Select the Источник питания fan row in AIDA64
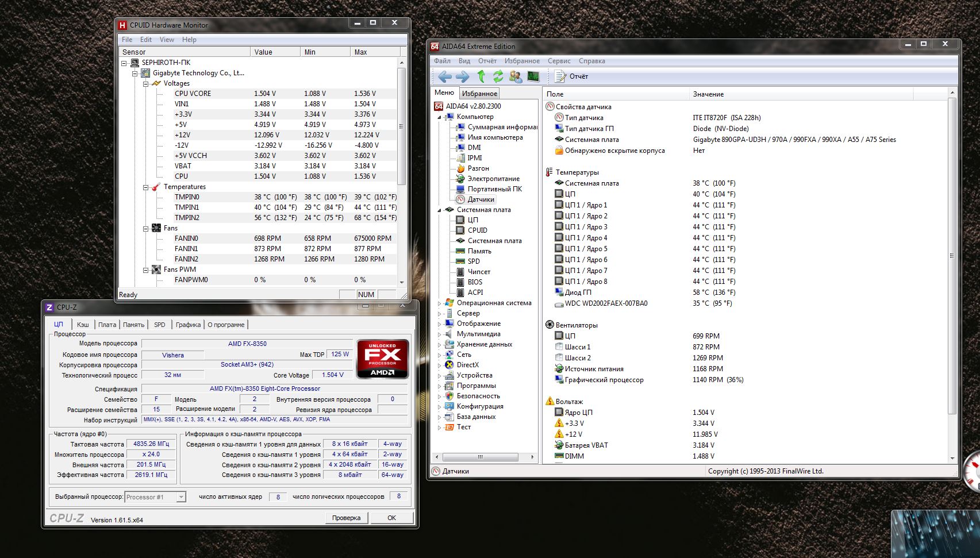980x558 pixels. [x=745, y=369]
